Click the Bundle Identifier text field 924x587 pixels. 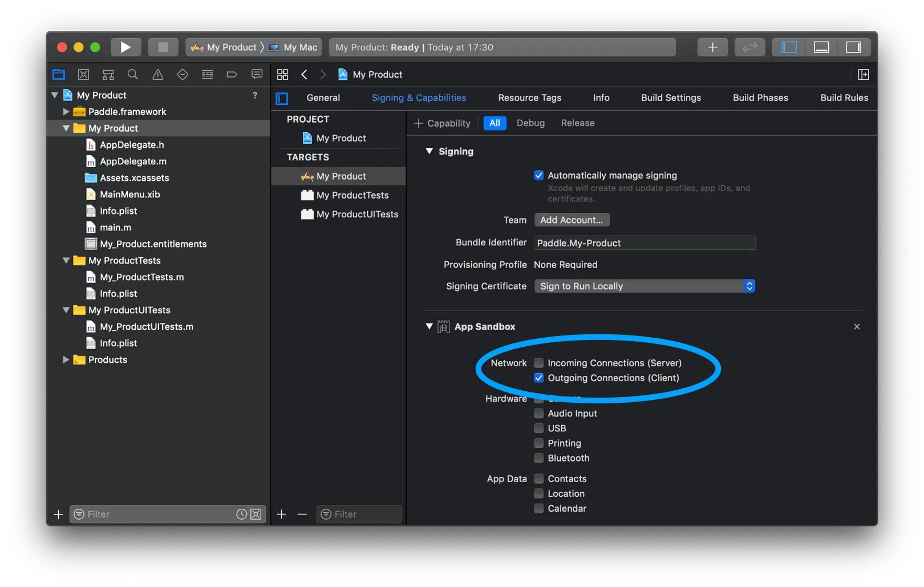pyautogui.click(x=645, y=243)
